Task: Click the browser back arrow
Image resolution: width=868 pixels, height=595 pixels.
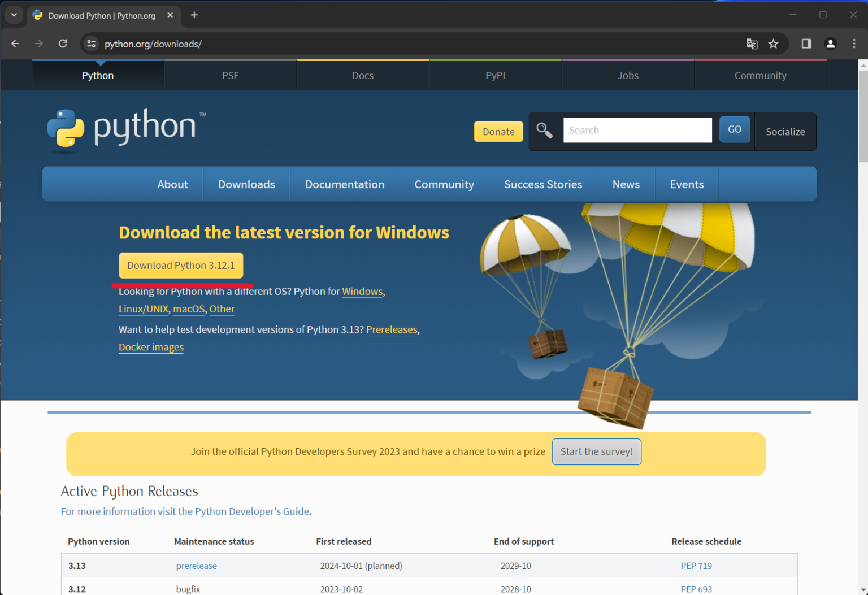Action: pyautogui.click(x=15, y=44)
